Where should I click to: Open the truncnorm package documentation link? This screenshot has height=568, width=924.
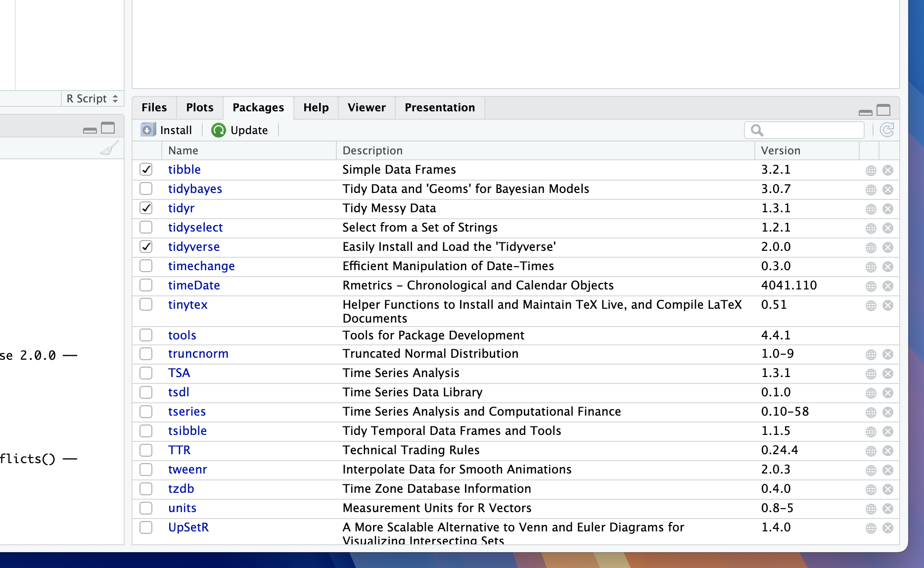click(198, 354)
